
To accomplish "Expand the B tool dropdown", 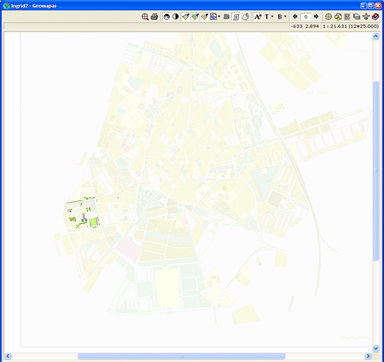I will (x=286, y=17).
